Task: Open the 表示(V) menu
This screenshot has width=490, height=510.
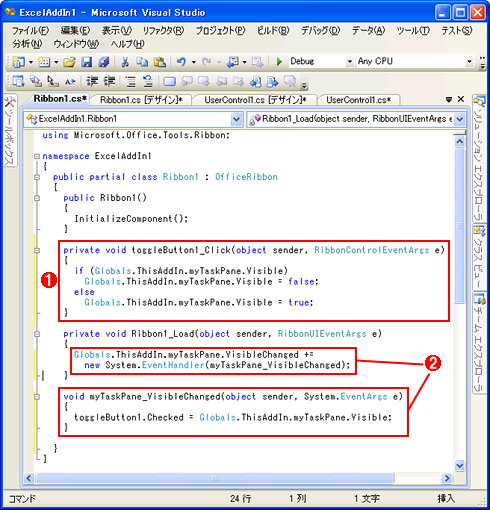Action: pyautogui.click(x=117, y=31)
